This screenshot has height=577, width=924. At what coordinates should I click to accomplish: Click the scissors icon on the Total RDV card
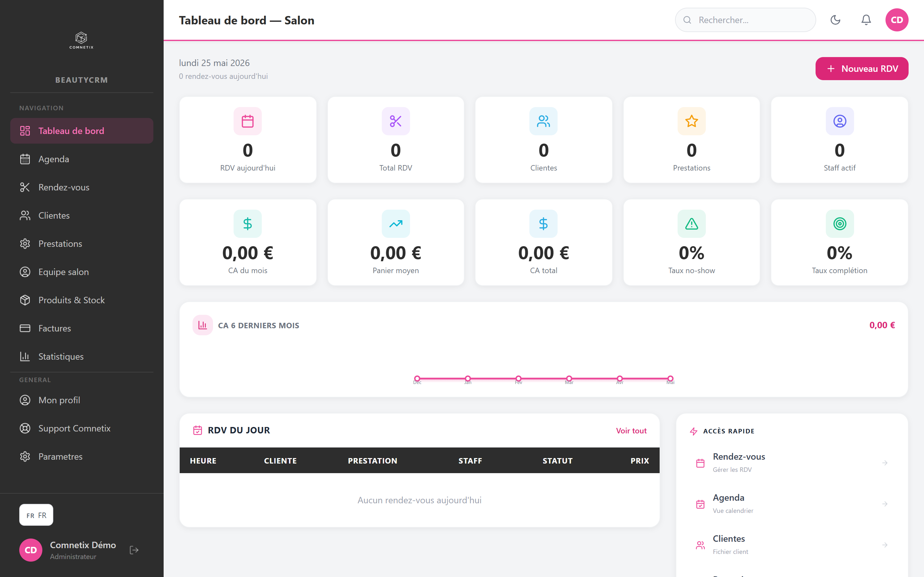[x=396, y=121]
